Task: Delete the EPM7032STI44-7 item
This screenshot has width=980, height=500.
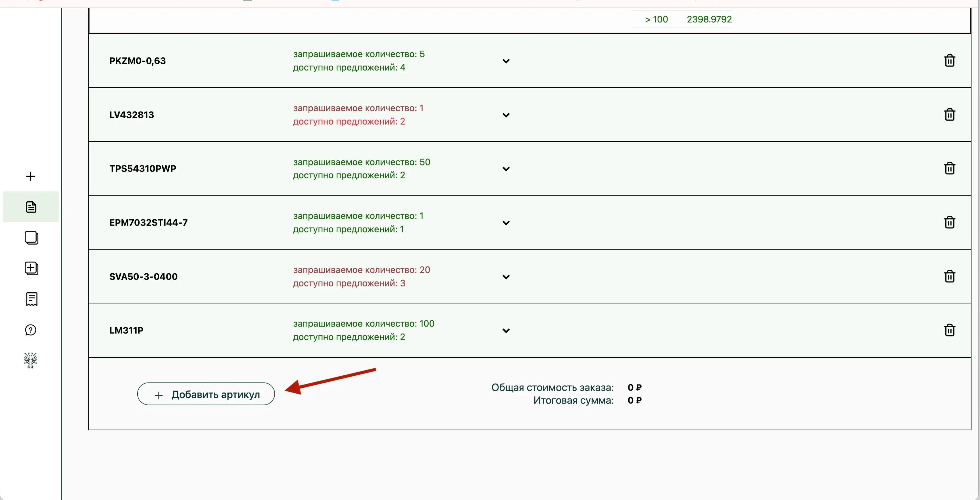Action: coord(949,222)
